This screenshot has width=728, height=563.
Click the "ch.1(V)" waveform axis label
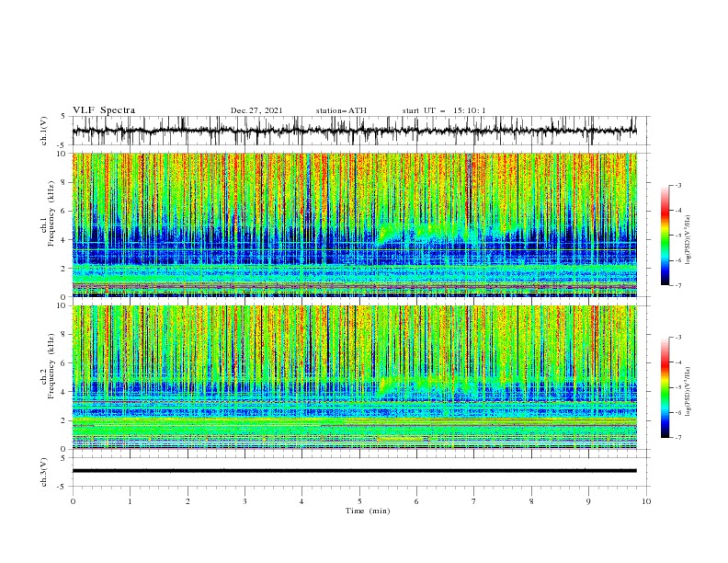pyautogui.click(x=44, y=131)
